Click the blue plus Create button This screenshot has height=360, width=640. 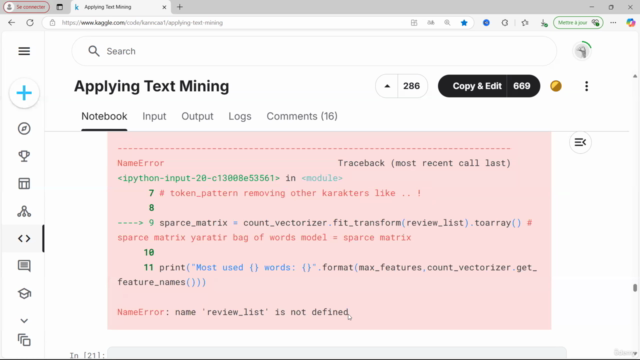click(x=24, y=93)
